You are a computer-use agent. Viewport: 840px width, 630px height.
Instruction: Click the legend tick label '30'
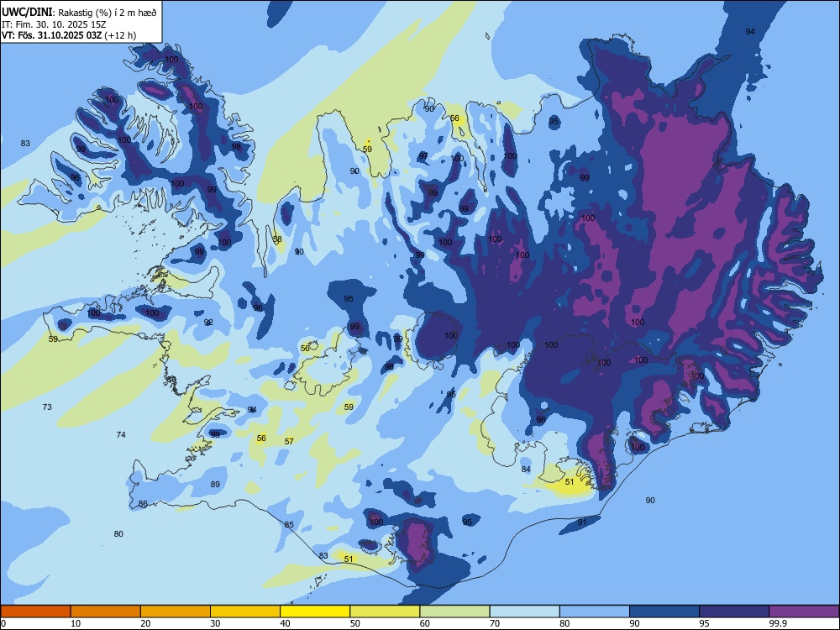[215, 623]
